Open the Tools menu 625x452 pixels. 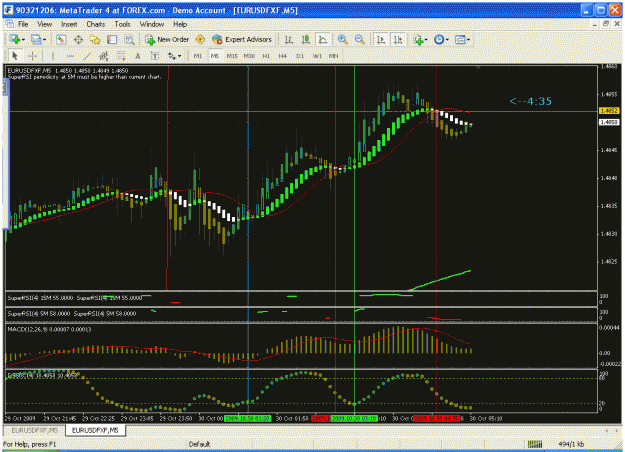(122, 24)
